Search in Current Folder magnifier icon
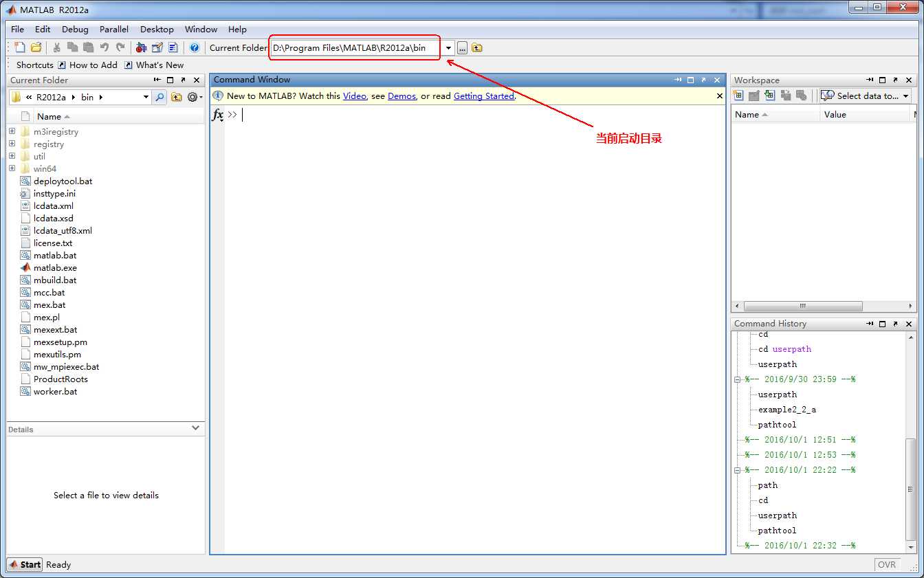Viewport: 924px width, 578px height. pos(159,97)
